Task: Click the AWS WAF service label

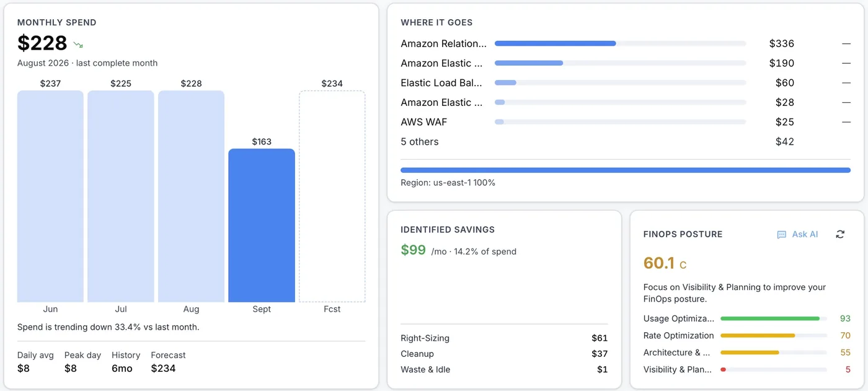Action: pos(424,122)
